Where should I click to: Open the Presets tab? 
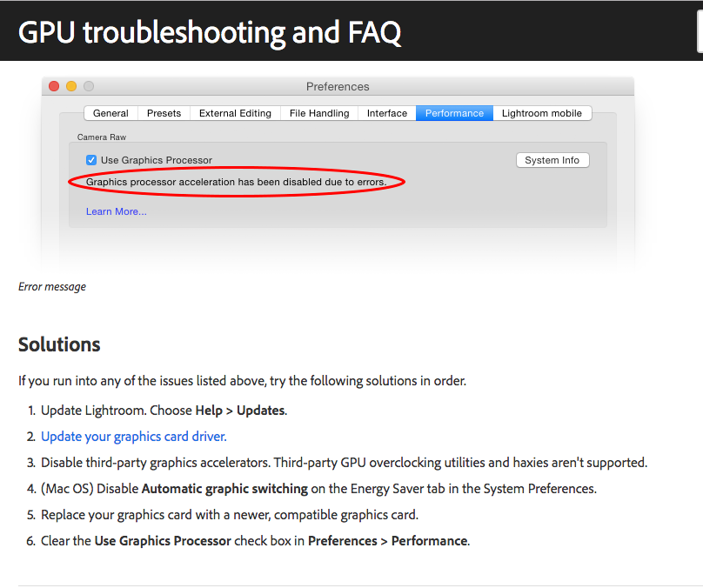click(164, 113)
